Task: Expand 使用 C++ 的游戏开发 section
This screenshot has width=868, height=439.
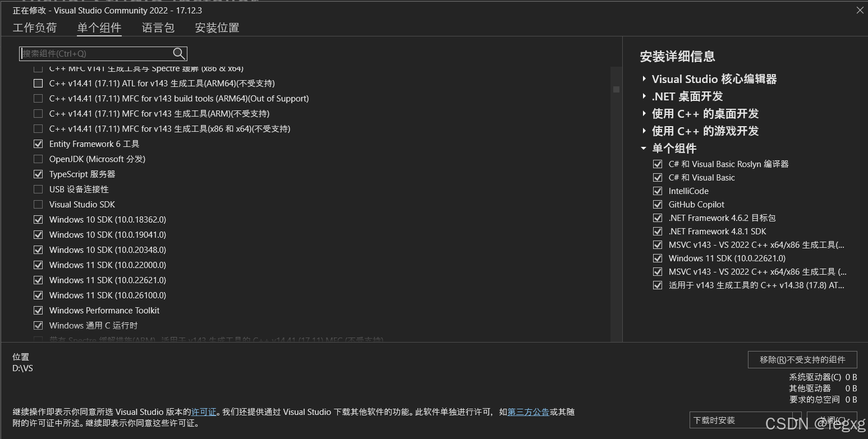Action: pos(644,131)
